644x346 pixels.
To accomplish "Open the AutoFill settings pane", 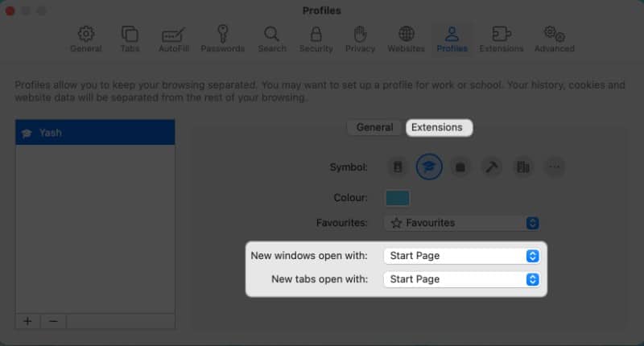I will point(174,38).
